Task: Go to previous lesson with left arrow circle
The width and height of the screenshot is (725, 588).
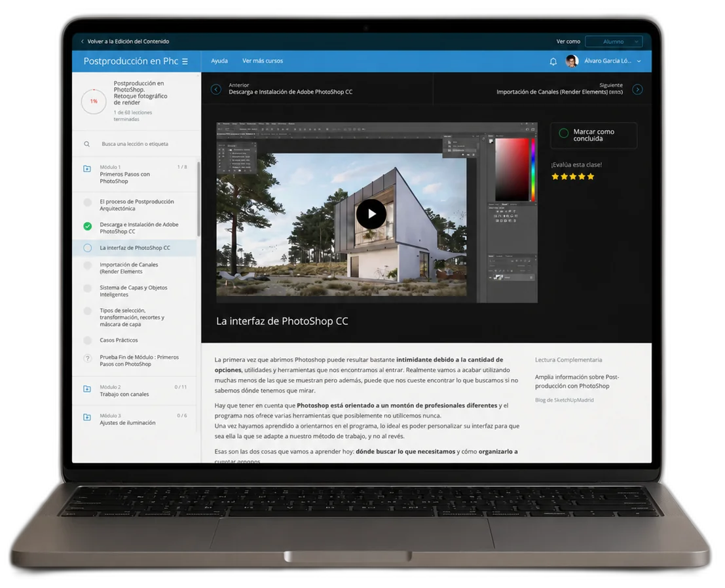Action: [216, 89]
